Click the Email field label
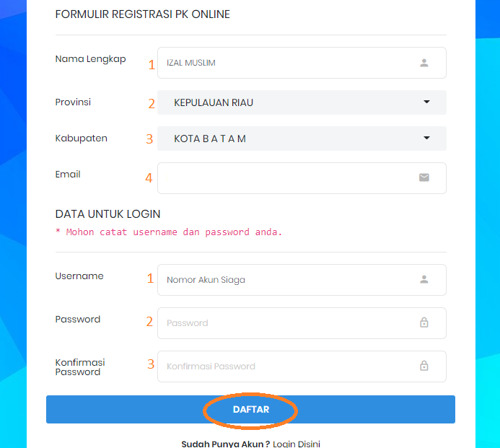This screenshot has width=500, height=448. pos(68,175)
